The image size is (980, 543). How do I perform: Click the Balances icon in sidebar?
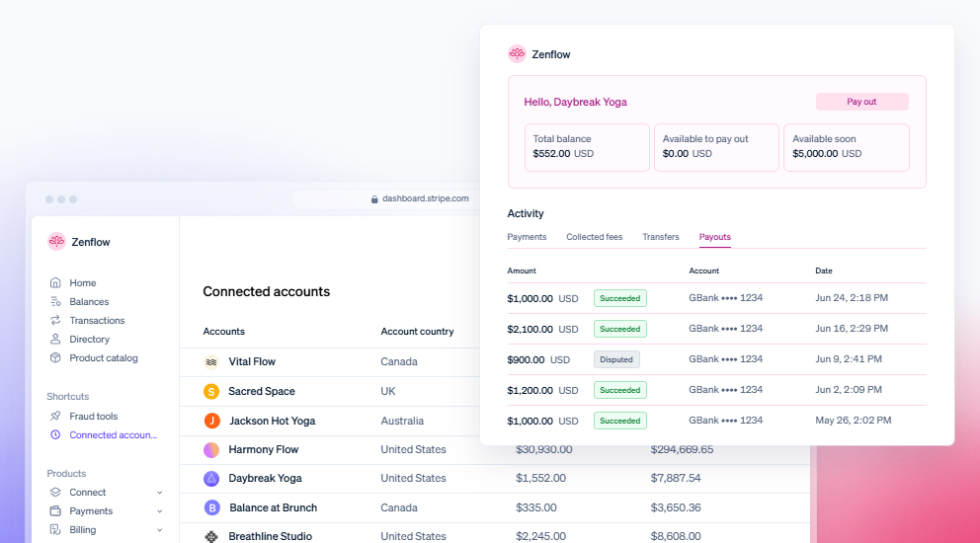pos(55,301)
